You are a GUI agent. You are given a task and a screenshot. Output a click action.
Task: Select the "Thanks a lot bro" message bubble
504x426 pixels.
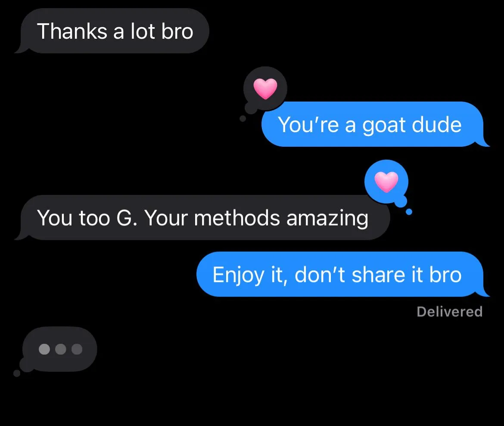coord(112,31)
